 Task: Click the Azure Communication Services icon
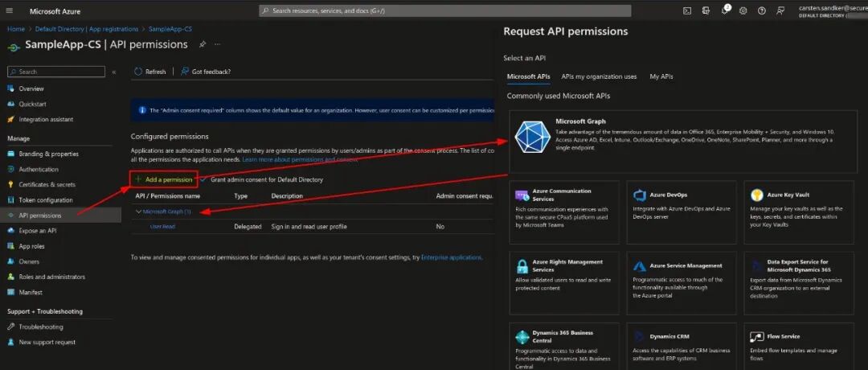(x=522, y=195)
